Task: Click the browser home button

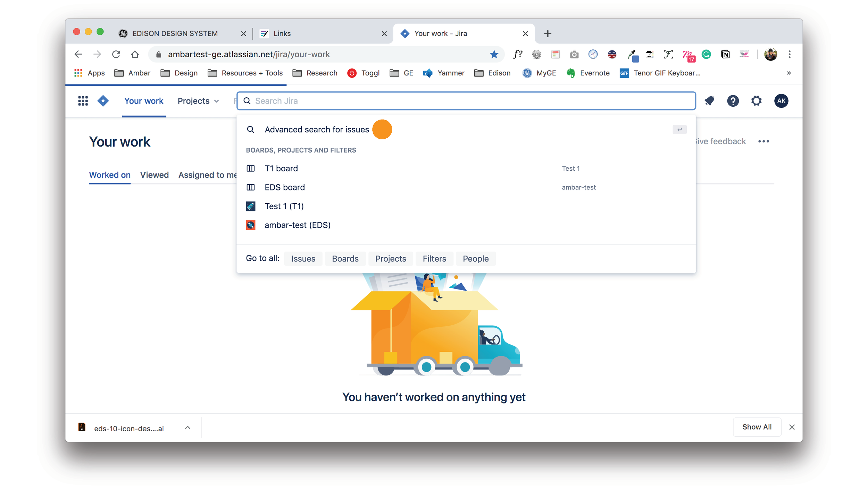Action: click(x=135, y=54)
